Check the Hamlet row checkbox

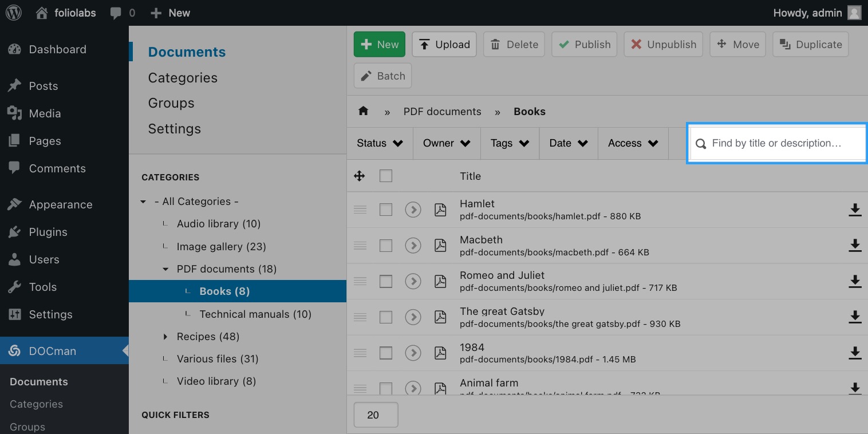[x=386, y=210]
